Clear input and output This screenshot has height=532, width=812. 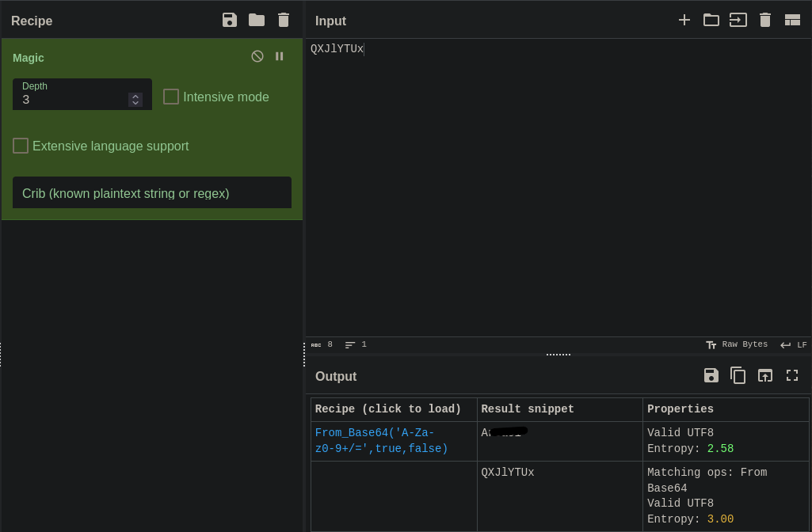tap(765, 20)
